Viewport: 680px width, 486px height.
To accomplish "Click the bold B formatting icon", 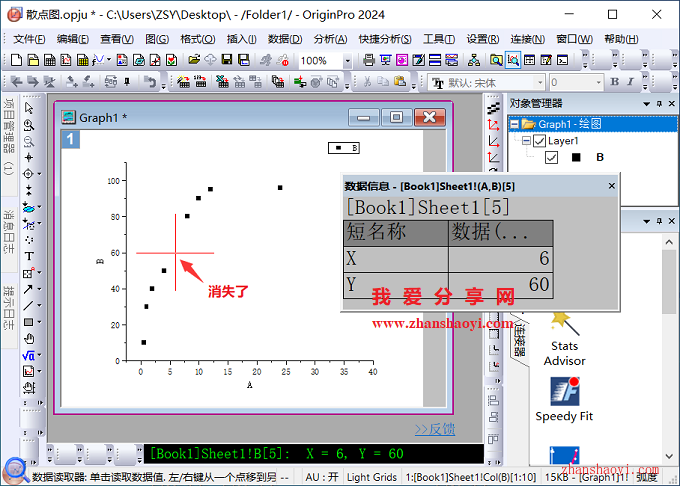I will [615, 82].
